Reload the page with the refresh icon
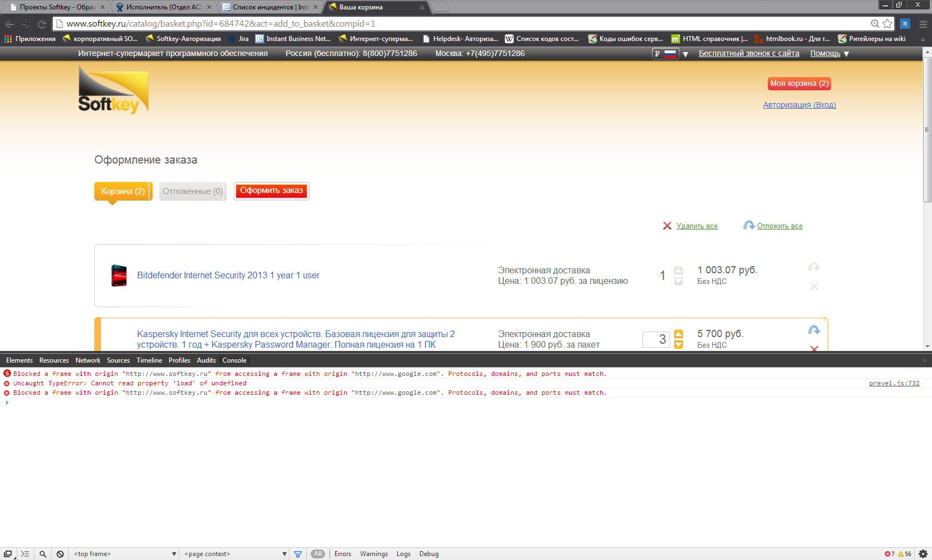This screenshot has height=560, width=932. click(42, 24)
